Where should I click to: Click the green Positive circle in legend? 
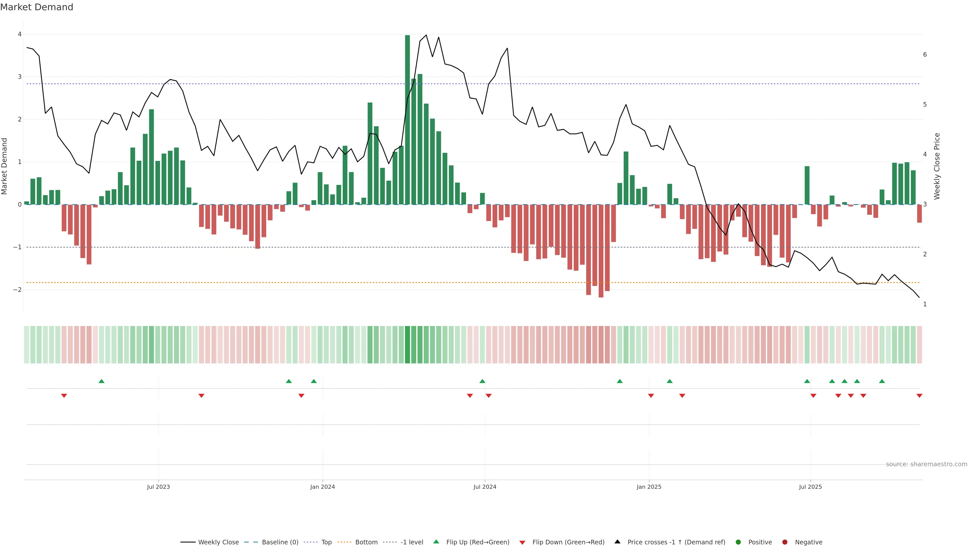point(738,542)
